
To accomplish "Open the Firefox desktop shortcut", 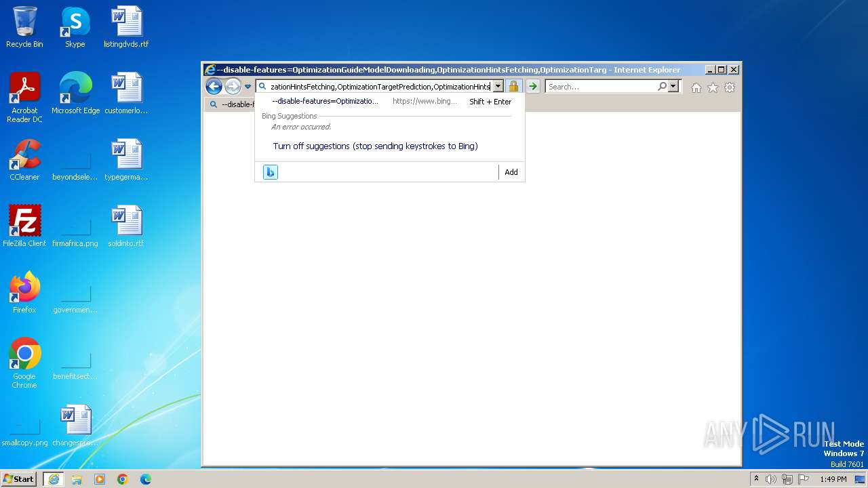I will click(24, 293).
